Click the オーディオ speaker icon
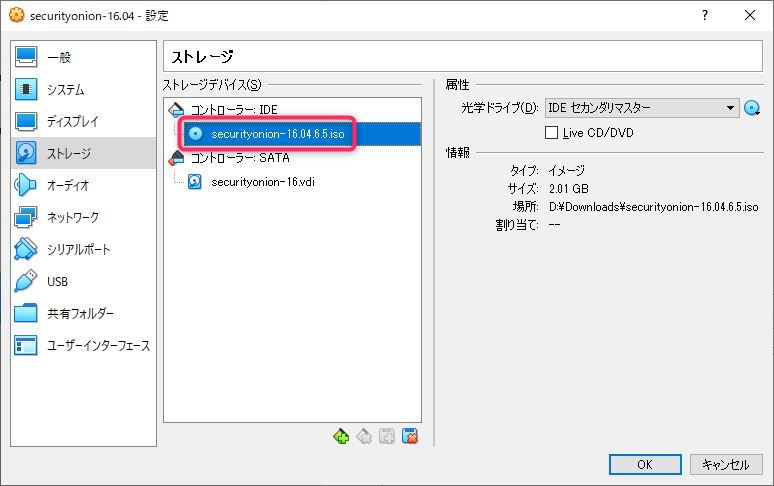Viewport: 774px width, 486px height. (x=26, y=185)
